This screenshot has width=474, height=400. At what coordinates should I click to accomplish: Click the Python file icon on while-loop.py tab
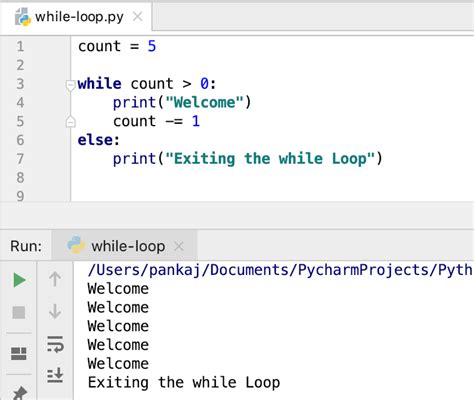pyautogui.click(x=23, y=17)
